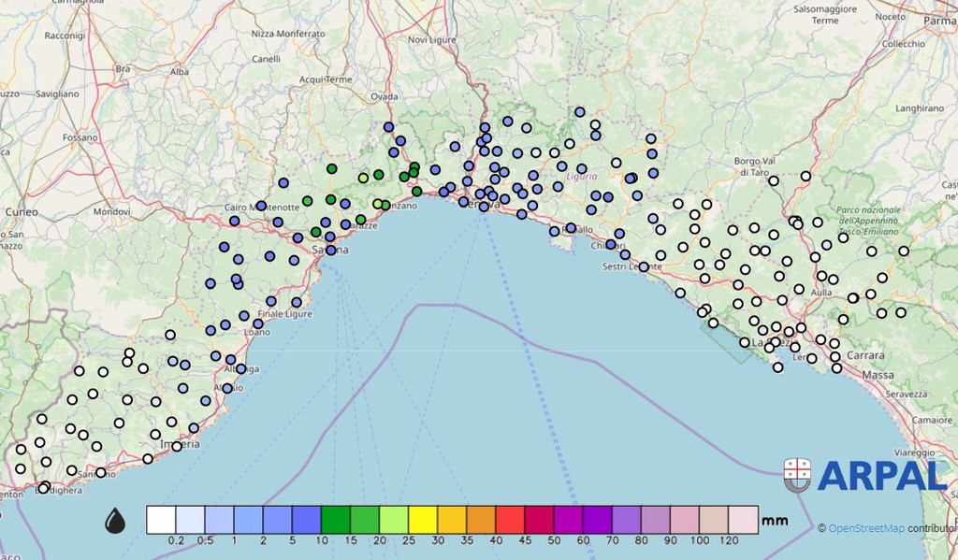Select the dark green 10–15 mm legend swatch
Screen dimensions: 958x560
336,520
